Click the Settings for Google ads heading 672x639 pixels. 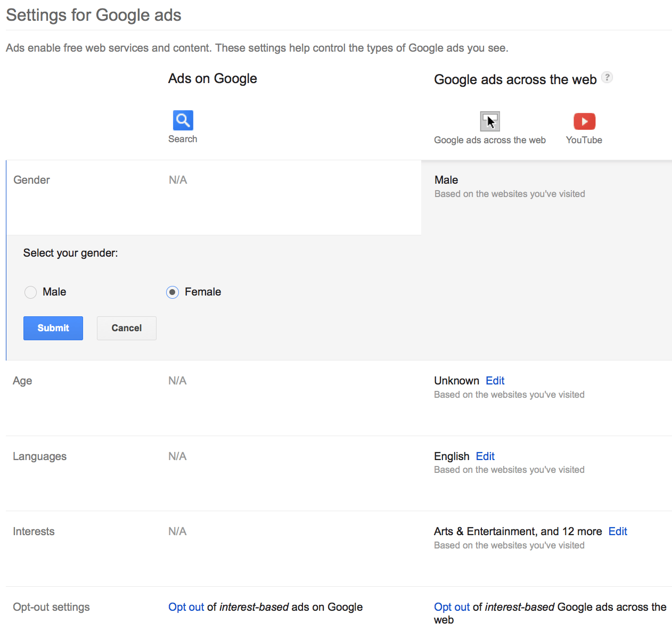tap(94, 15)
